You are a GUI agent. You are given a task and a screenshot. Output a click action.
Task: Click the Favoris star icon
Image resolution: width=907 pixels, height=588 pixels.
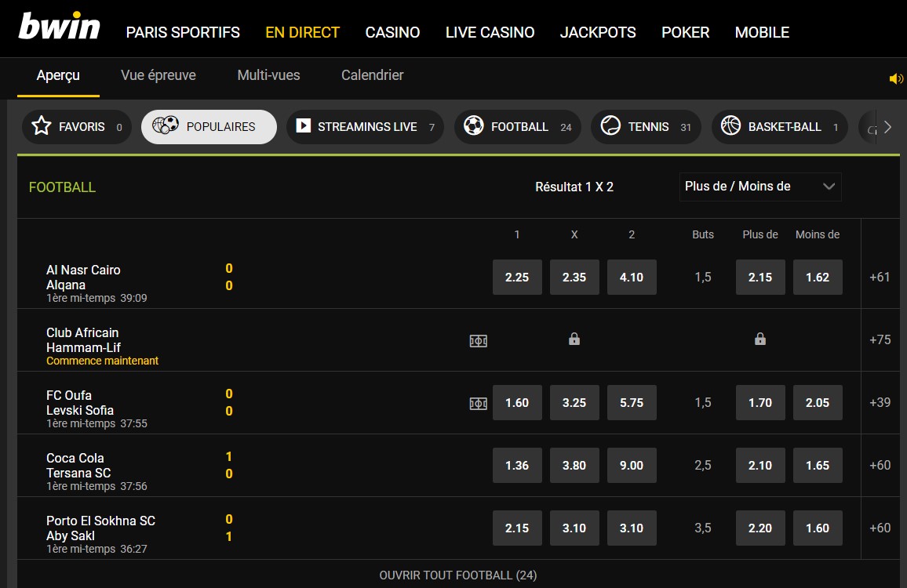42,126
